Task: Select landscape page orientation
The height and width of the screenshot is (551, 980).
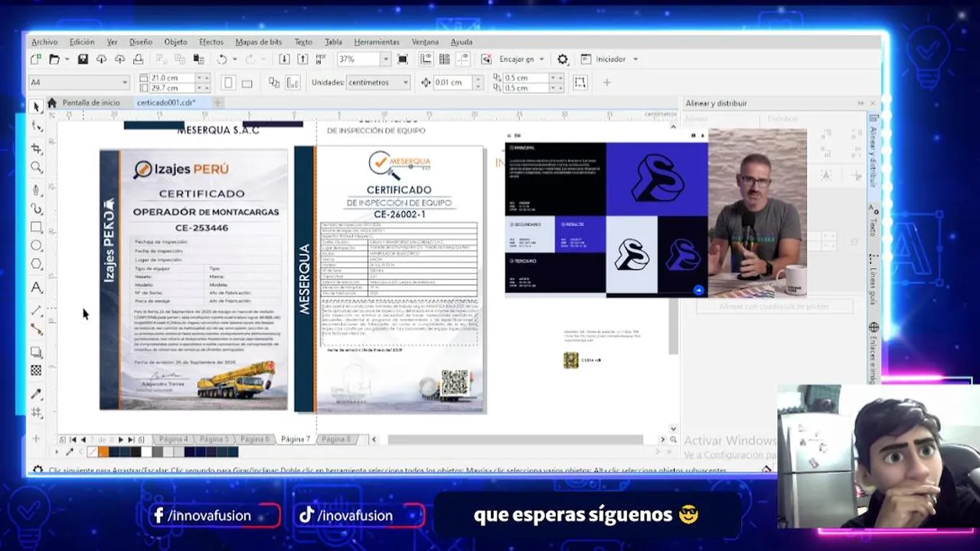Action: click(247, 83)
